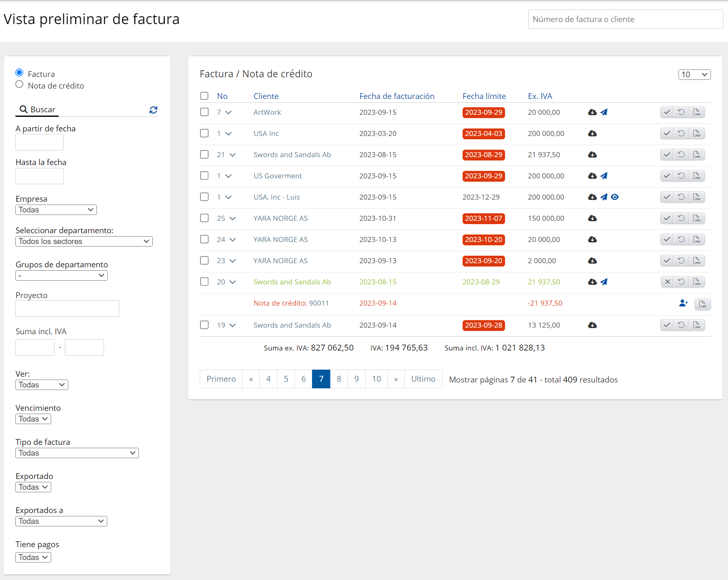Expand invoice 7 row details chevron
Viewport: 728px width, 580px height.
[228, 112]
